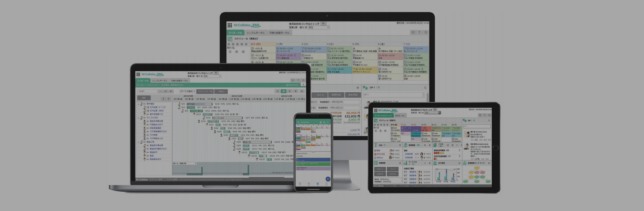Viewport: 644px width, 211px height.
Task: Switch laptop Gantt to 週 view
Action: [x=283, y=91]
